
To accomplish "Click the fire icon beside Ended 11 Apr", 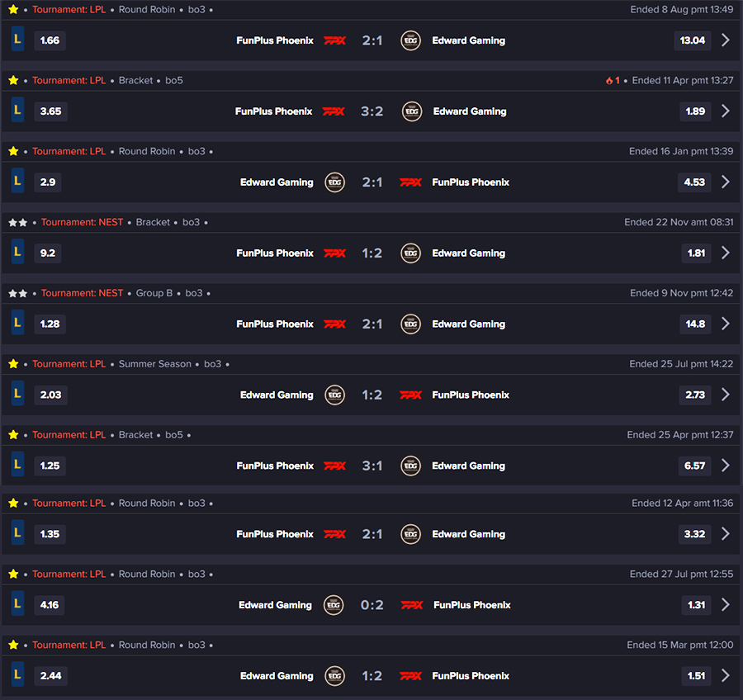I will point(609,81).
